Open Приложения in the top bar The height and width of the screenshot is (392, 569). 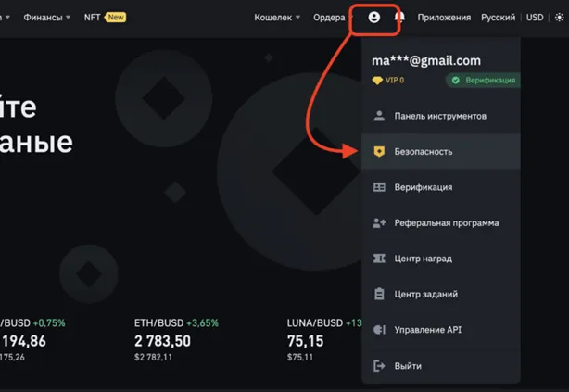click(x=444, y=17)
